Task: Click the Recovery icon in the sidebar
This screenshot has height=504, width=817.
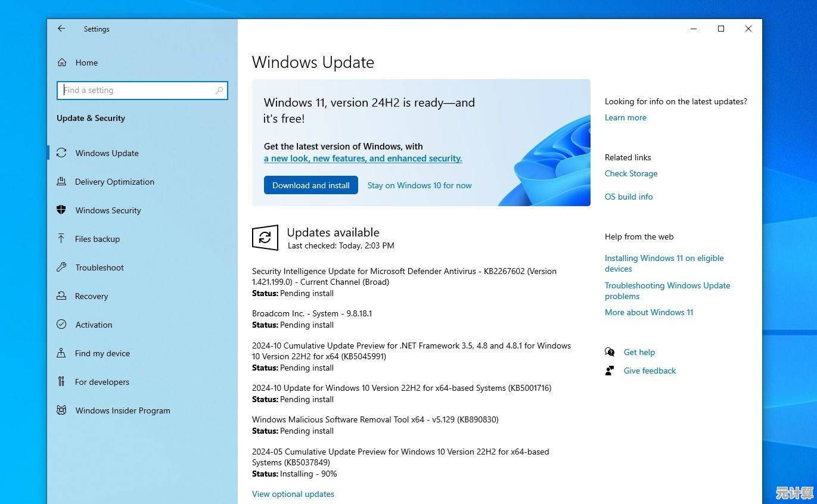Action: click(x=62, y=295)
